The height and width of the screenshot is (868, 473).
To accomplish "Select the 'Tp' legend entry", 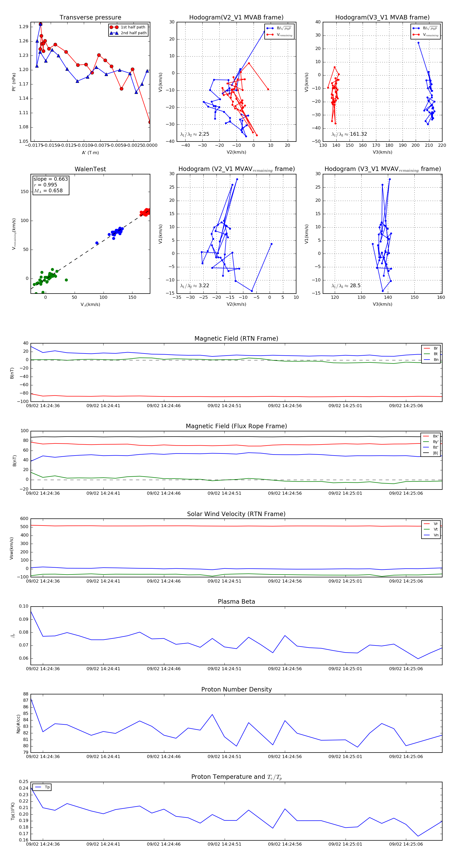I will click(42, 787).
